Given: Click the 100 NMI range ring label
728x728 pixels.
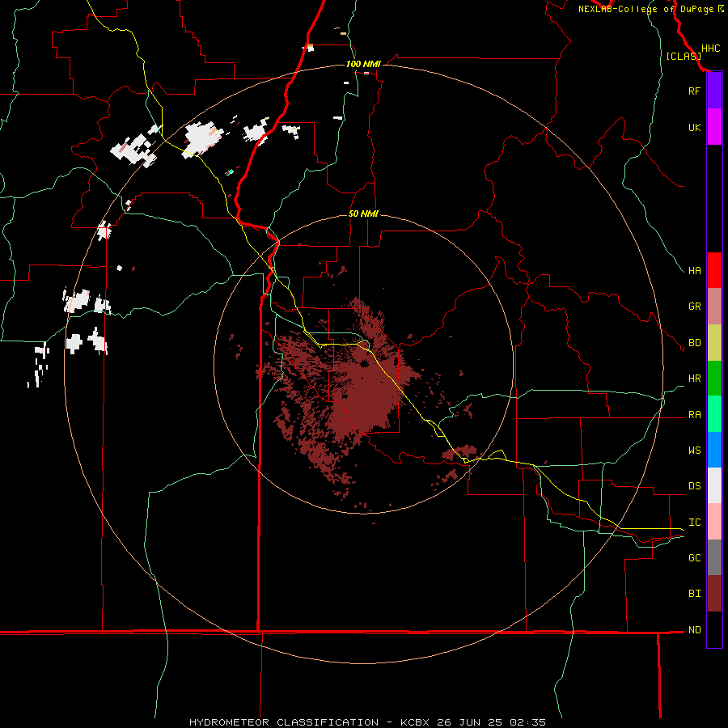Looking at the screenshot, I should pos(363,64).
